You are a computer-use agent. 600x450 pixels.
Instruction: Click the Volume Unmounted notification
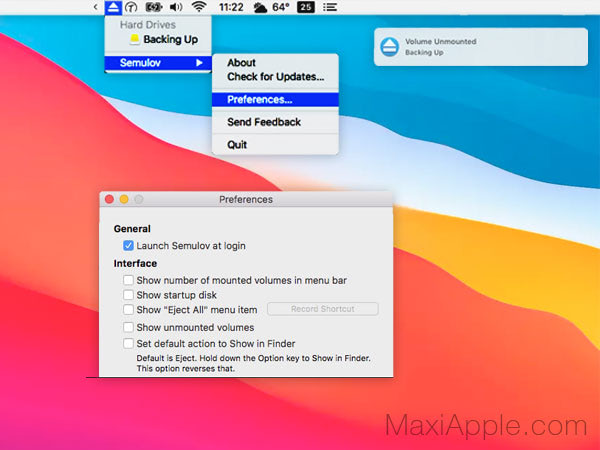(x=481, y=47)
